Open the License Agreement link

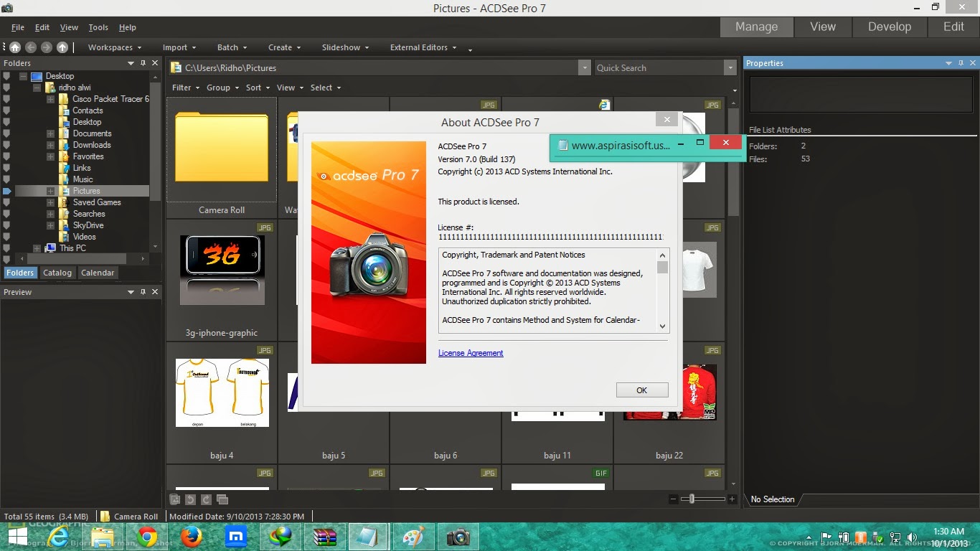pos(471,353)
